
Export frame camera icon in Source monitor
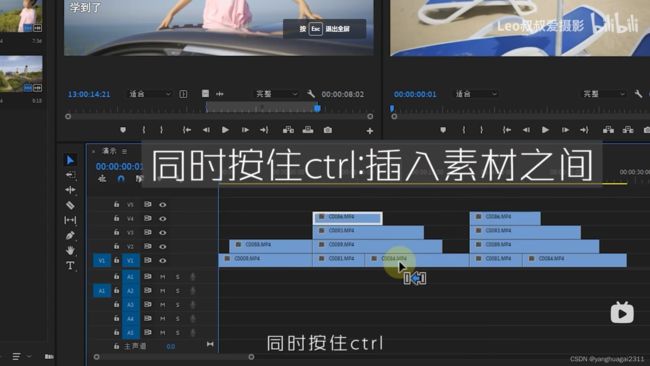328,130
